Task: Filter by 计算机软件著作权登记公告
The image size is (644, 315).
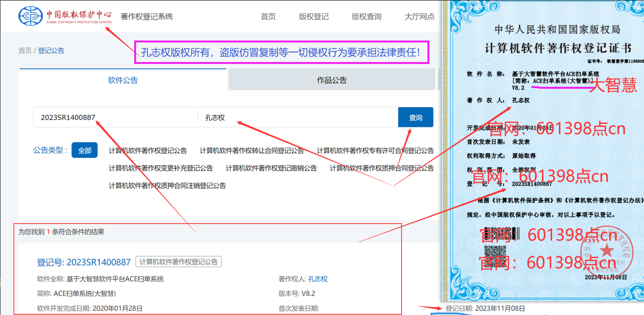Action: 148,151
